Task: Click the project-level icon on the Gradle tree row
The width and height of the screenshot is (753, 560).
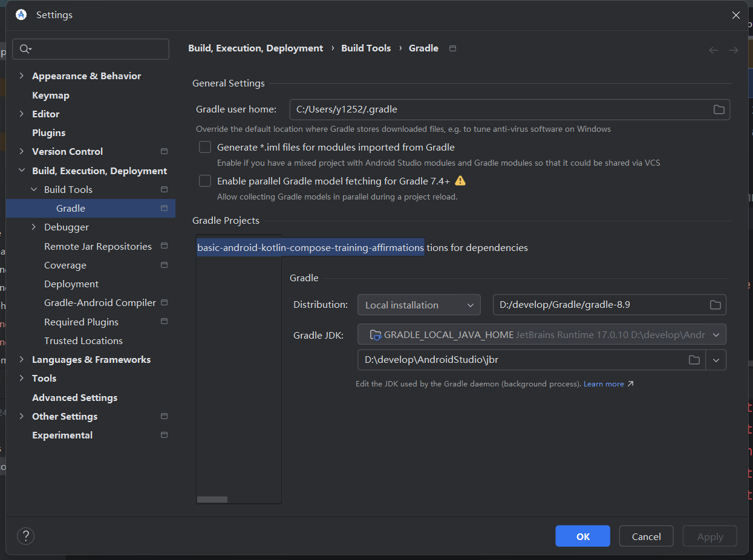Action: click(164, 208)
